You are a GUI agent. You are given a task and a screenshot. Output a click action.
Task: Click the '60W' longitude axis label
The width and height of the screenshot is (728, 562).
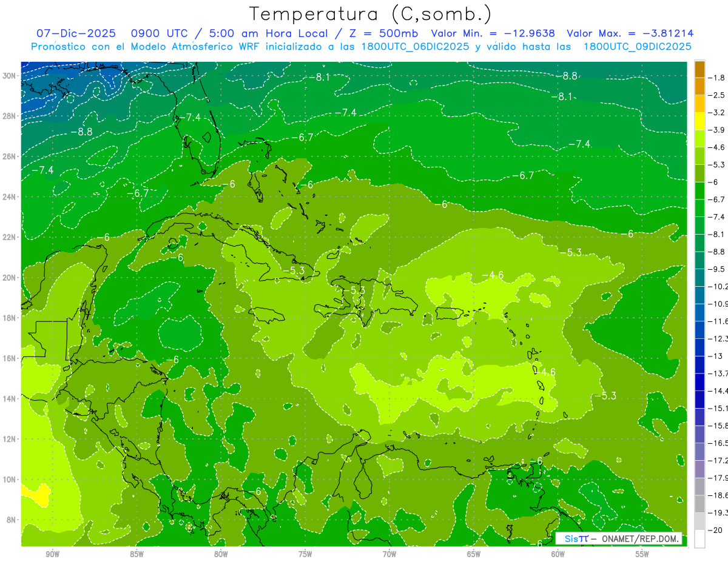(558, 555)
